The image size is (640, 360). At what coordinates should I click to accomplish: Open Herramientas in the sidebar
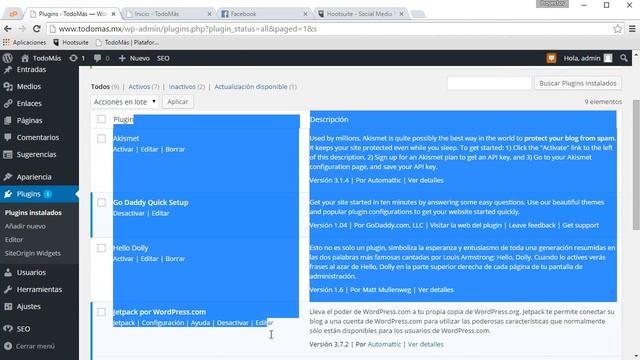click(39, 289)
